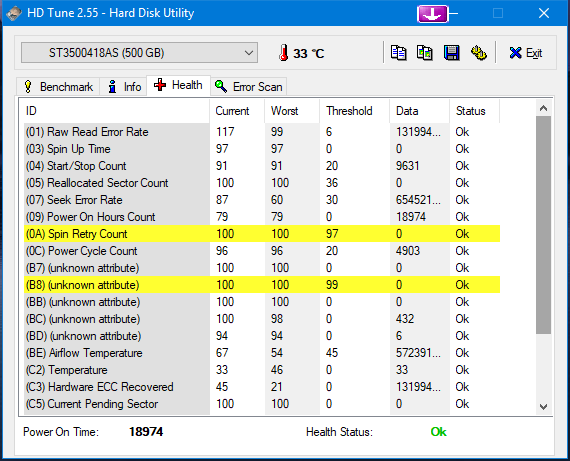
Task: Click the Exit button
Action: tap(526, 53)
